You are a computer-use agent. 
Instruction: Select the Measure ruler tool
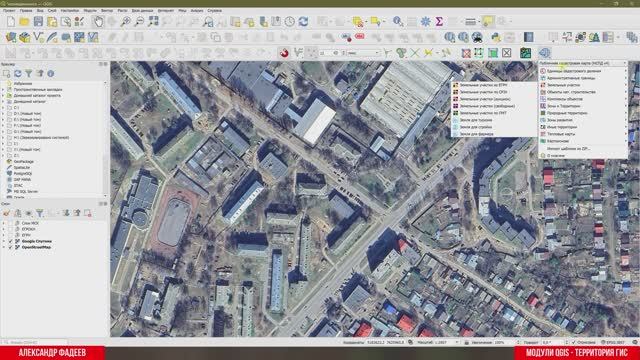(x=470, y=22)
